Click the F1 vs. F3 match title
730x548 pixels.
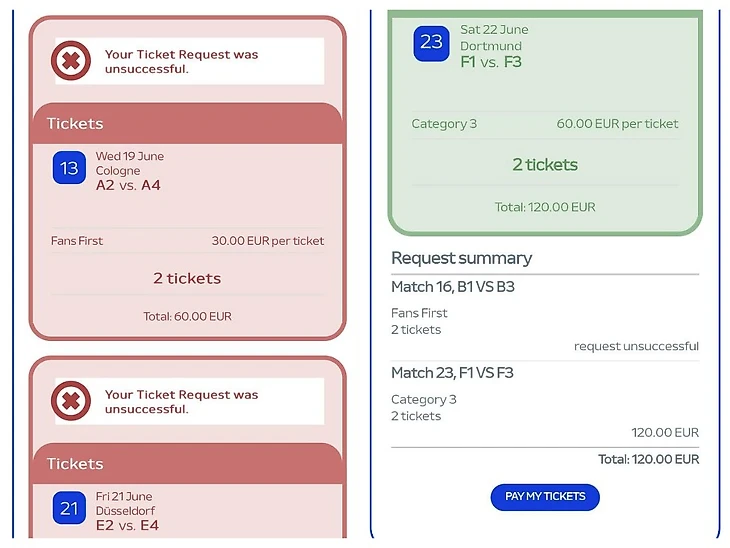pos(491,62)
